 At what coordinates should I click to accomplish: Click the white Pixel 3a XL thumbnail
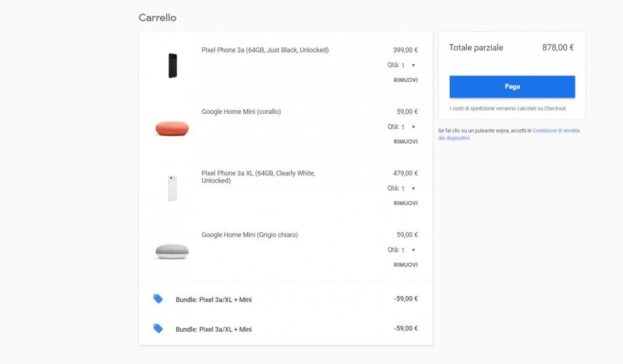point(173,188)
